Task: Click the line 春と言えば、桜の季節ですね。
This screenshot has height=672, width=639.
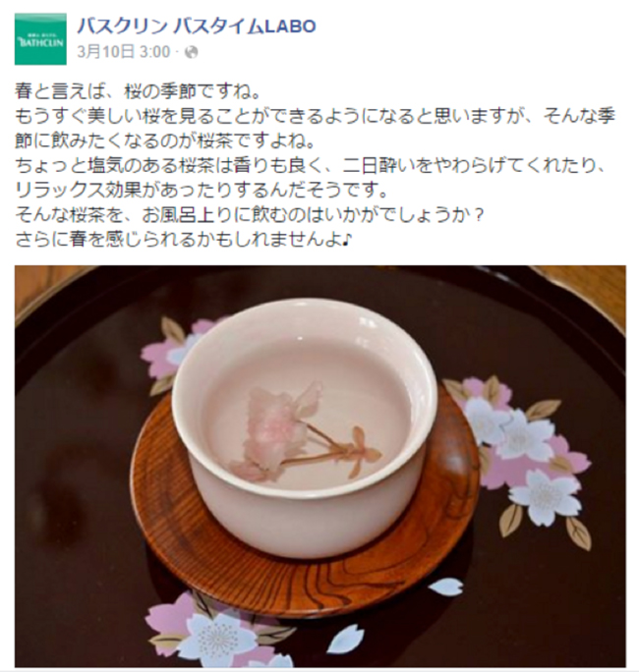Action: (x=138, y=91)
